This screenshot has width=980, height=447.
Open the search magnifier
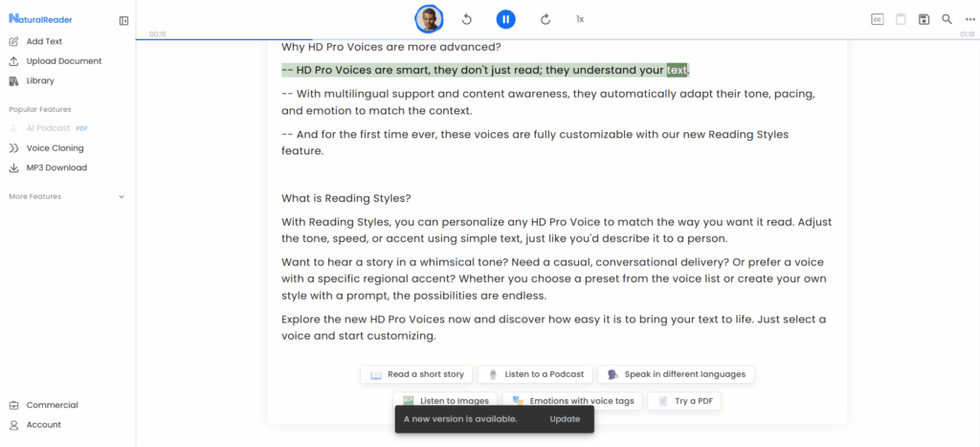click(947, 19)
